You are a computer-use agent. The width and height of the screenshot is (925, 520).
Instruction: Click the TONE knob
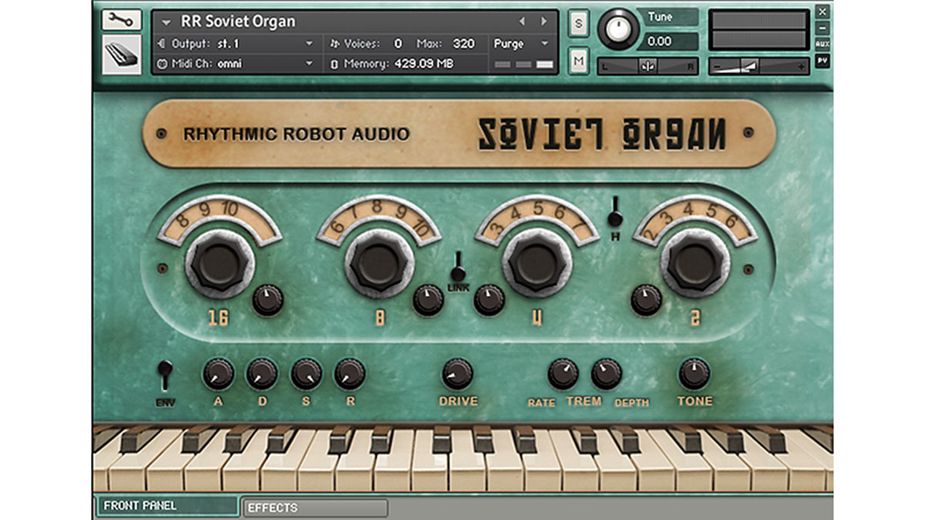pyautogui.click(x=694, y=373)
